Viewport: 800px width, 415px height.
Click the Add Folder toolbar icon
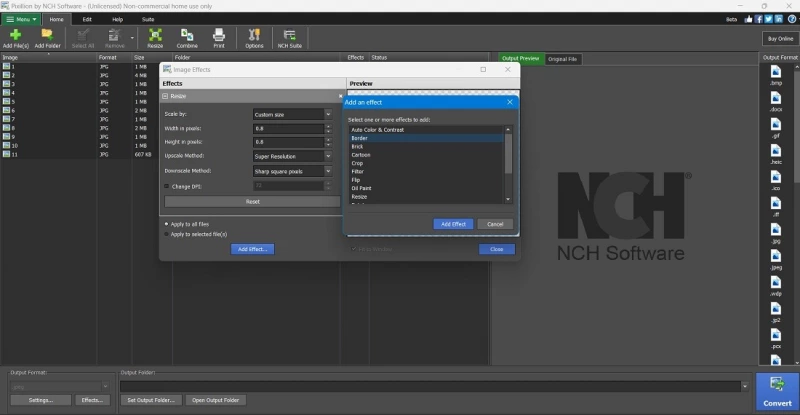(x=47, y=38)
